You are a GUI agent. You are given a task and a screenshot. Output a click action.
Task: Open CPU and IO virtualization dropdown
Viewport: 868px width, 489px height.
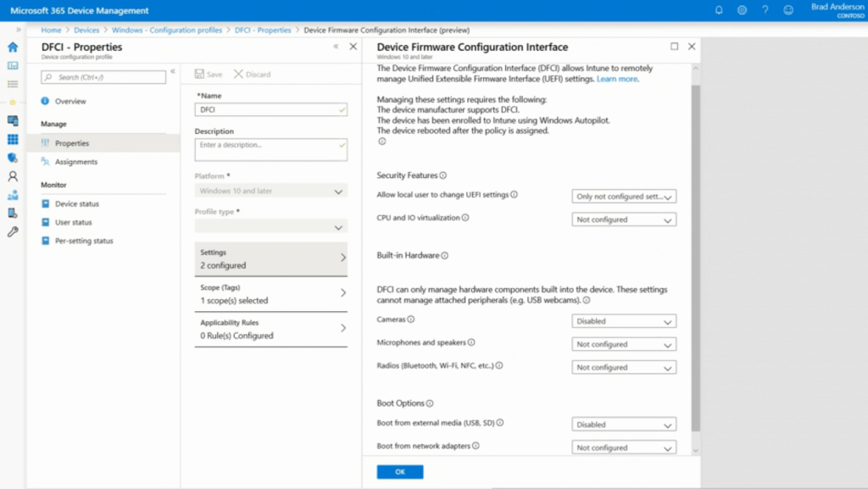[624, 219]
